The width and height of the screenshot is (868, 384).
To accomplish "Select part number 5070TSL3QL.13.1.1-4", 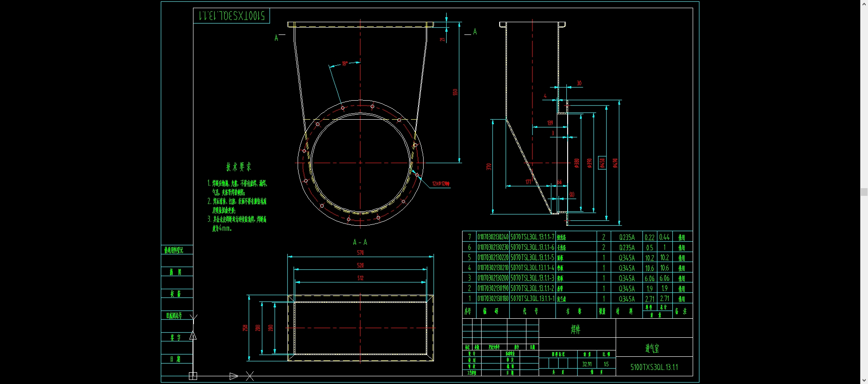I will (533, 268).
